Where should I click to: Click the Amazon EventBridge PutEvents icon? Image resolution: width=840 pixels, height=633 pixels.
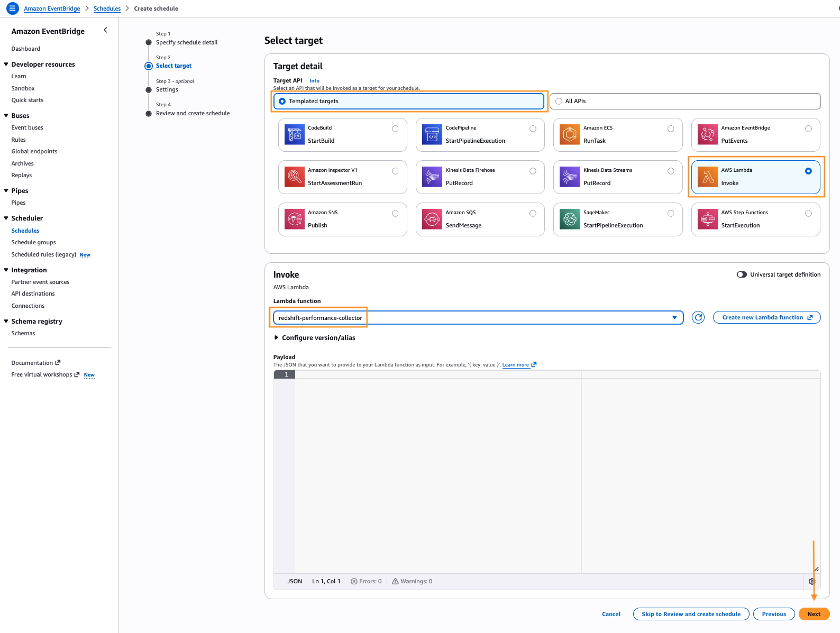click(708, 134)
